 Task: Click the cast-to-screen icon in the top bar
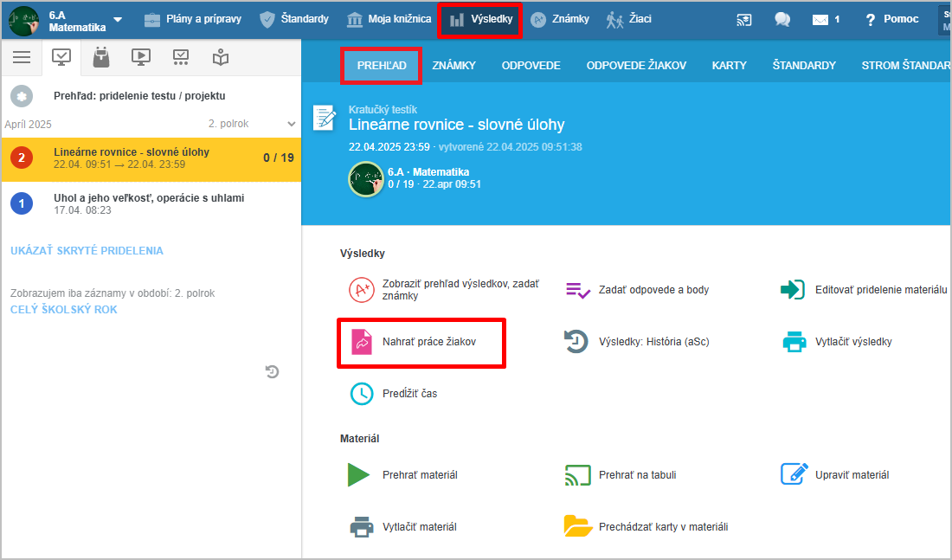click(x=744, y=19)
